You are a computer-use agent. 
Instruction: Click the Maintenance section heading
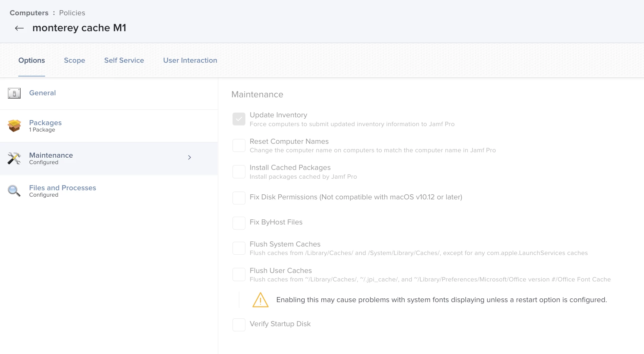[257, 95]
